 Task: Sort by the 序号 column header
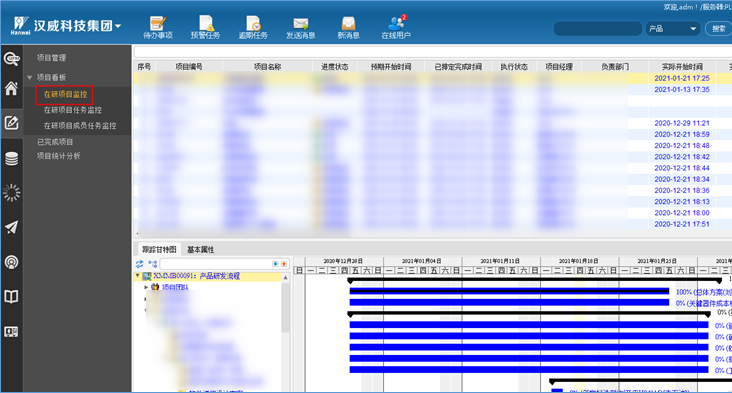144,67
